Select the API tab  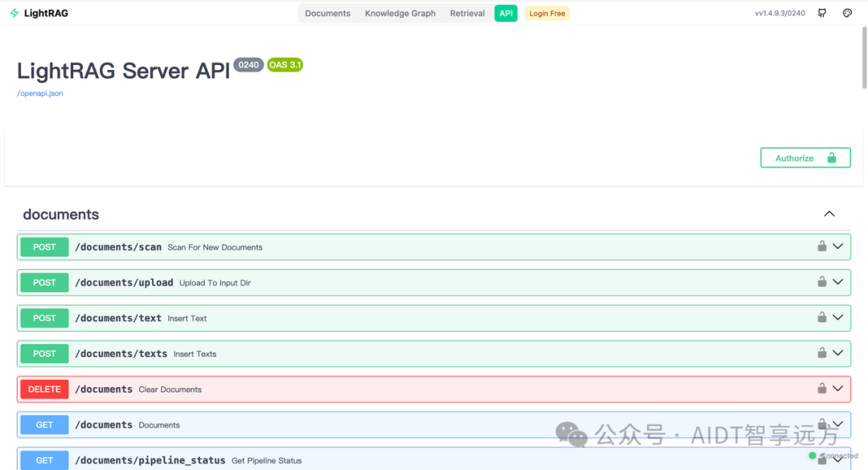click(x=506, y=14)
